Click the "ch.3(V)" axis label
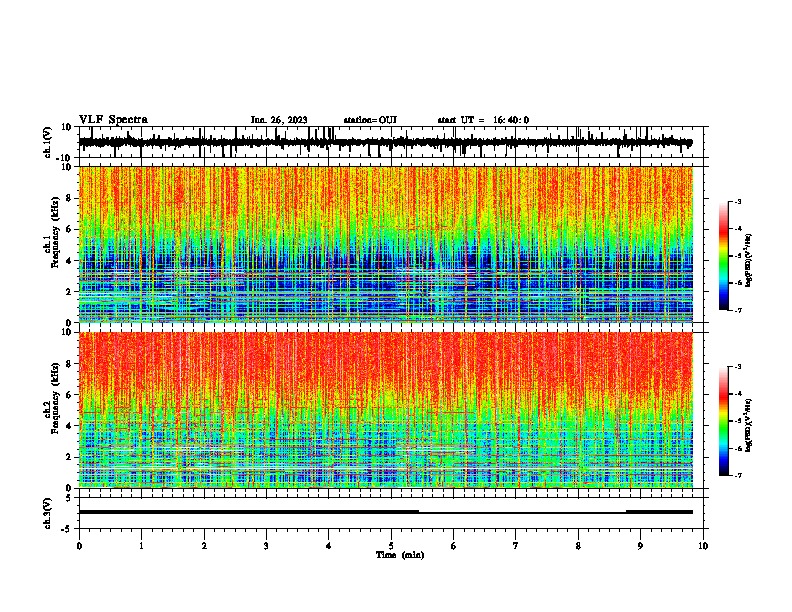 point(48,513)
